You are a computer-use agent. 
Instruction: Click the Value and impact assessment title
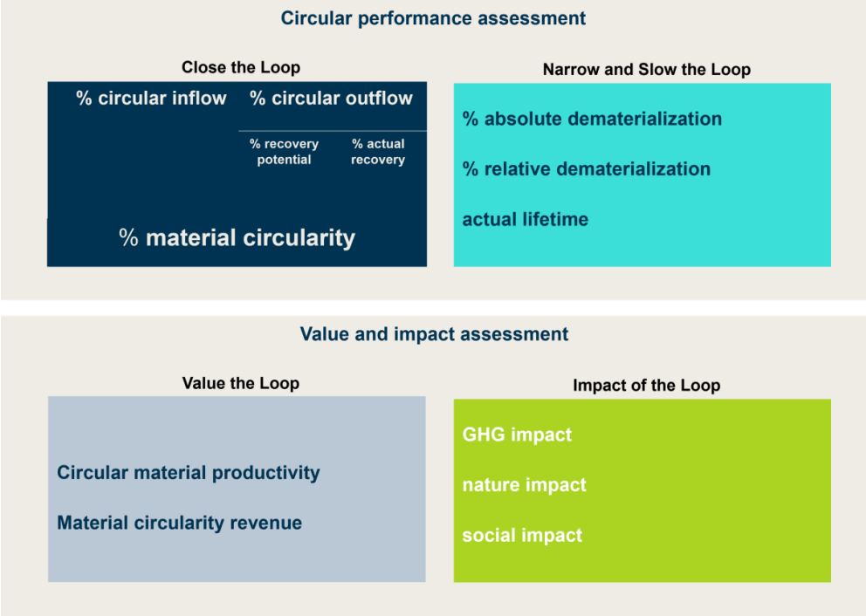pos(434,334)
